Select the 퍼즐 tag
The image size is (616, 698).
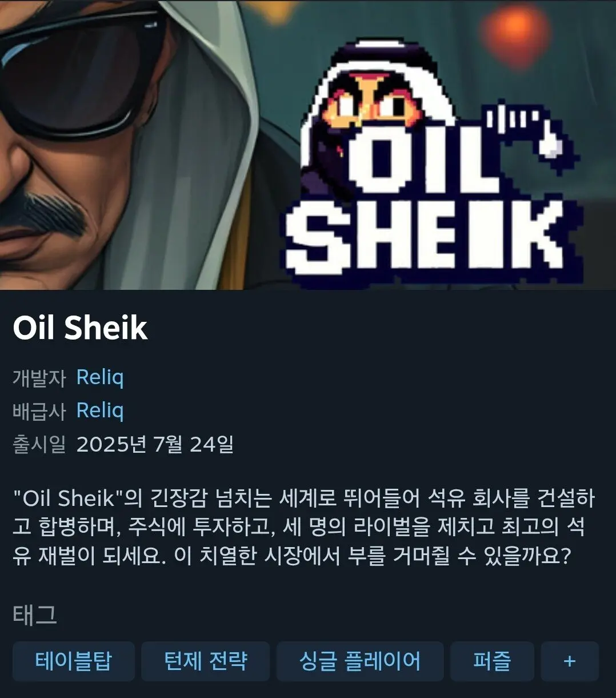tap(492, 661)
